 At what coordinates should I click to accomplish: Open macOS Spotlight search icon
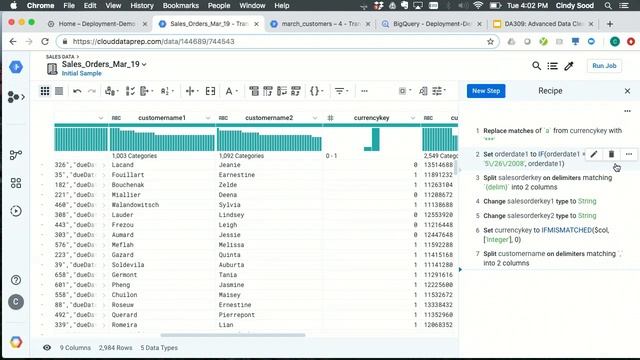point(608,6)
